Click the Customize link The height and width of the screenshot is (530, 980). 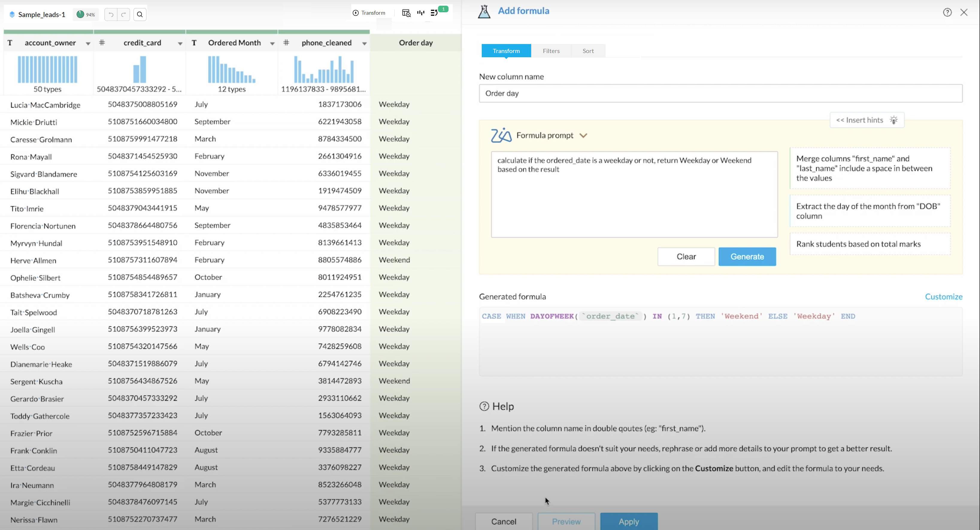point(943,297)
